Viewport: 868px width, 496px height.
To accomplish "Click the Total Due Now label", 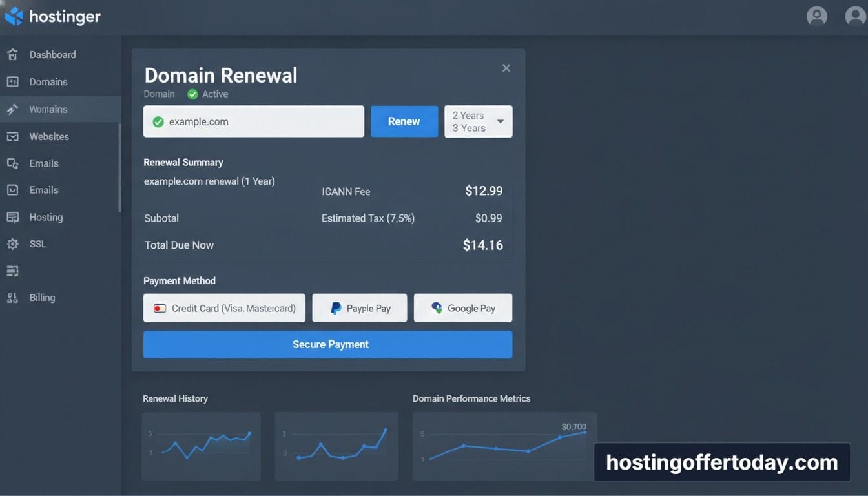I will pyautogui.click(x=179, y=245).
